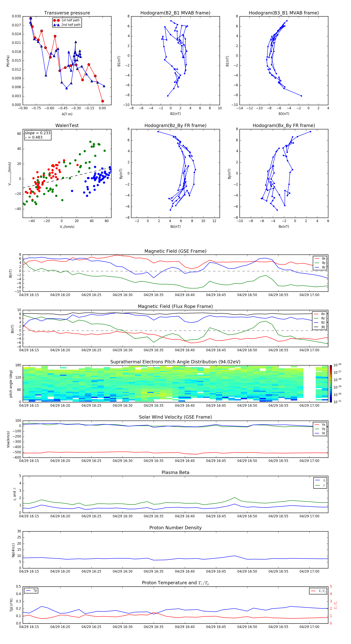Click the 'Tp' legend entry
Image resolution: width=351 pixels, height=644 pixels.
31,591
